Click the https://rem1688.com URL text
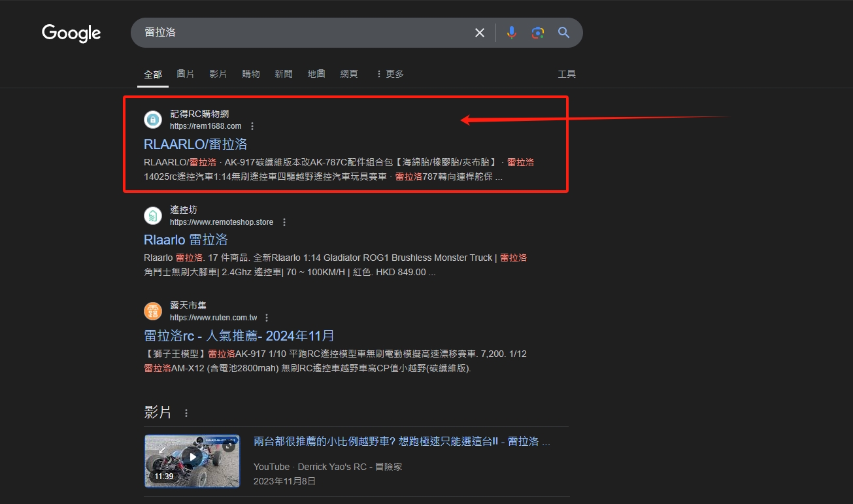The height and width of the screenshot is (504, 853). coord(205,126)
